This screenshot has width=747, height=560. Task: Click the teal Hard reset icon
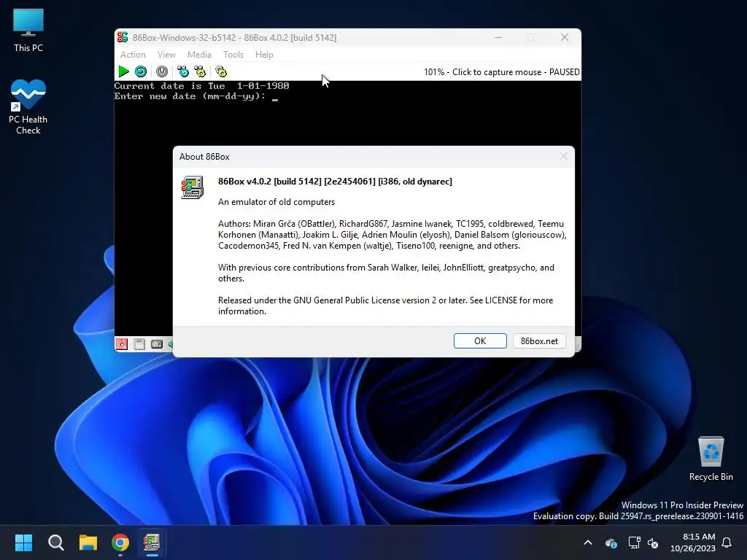pyautogui.click(x=141, y=71)
